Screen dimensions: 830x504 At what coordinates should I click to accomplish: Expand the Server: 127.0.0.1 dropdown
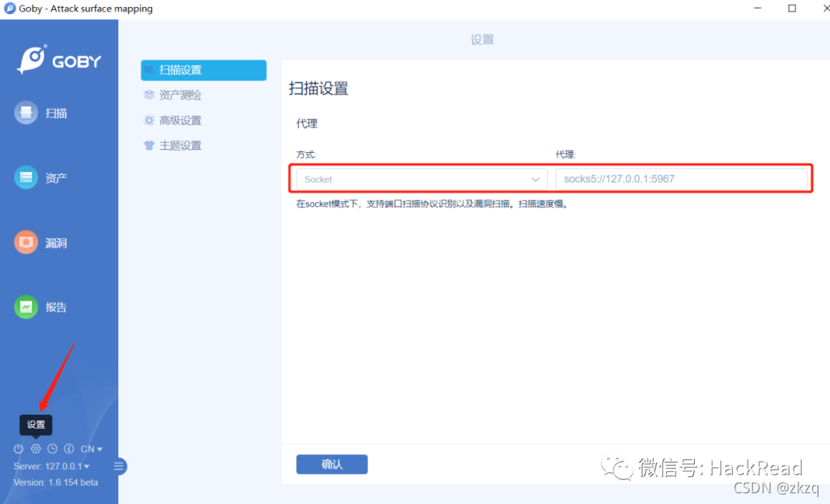coord(51,466)
